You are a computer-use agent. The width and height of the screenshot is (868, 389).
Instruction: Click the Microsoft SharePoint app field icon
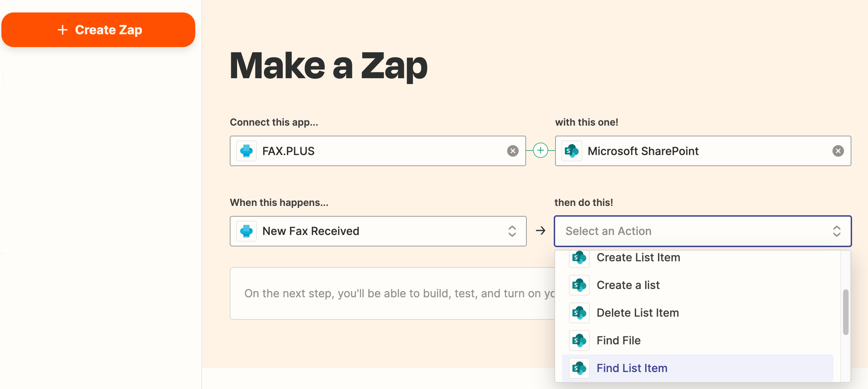(x=572, y=151)
